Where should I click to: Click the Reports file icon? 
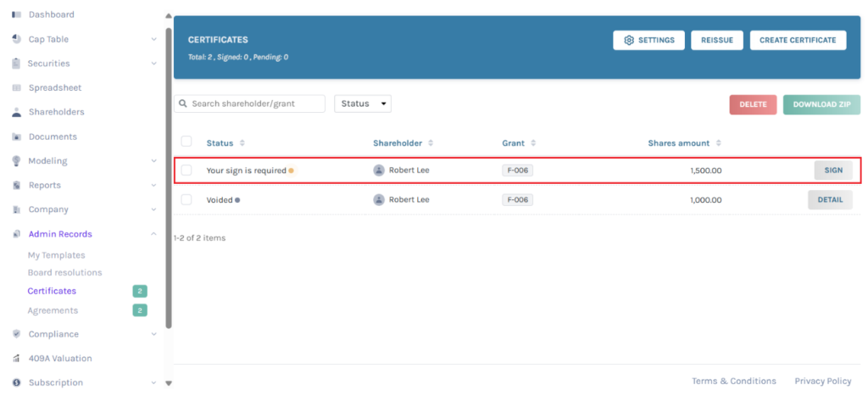coord(17,185)
